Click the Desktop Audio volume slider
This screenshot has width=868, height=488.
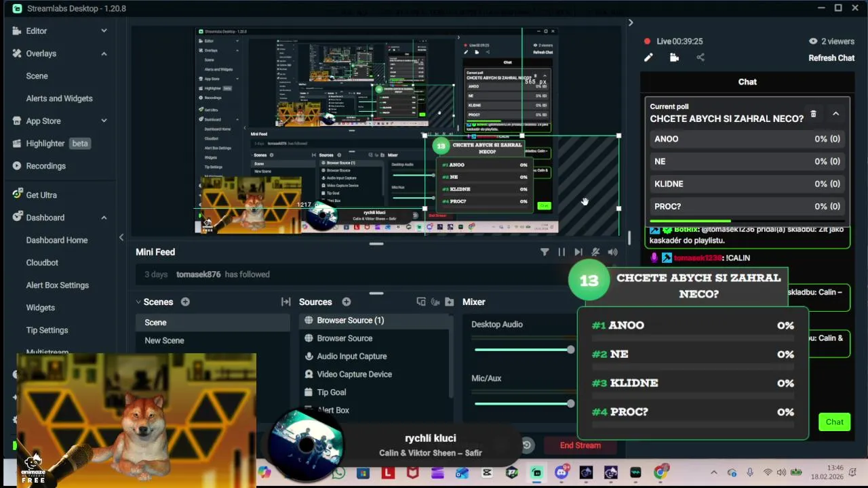coord(524,350)
